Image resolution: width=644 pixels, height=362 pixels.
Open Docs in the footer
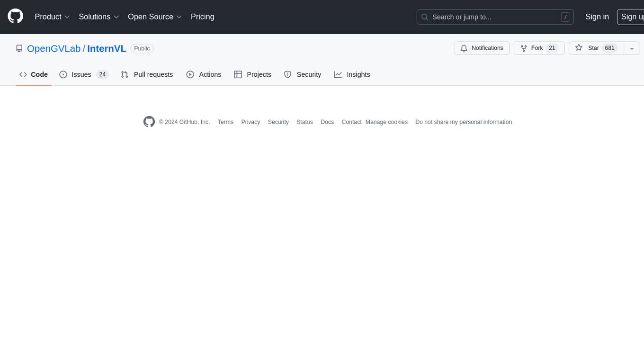[327, 122]
